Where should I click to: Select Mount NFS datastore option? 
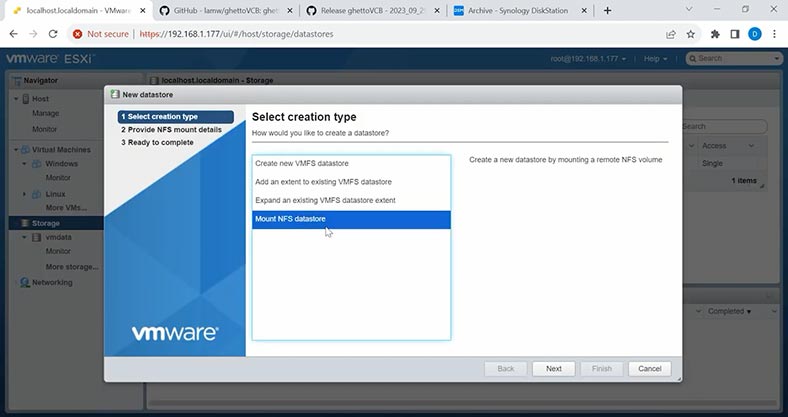[351, 220]
